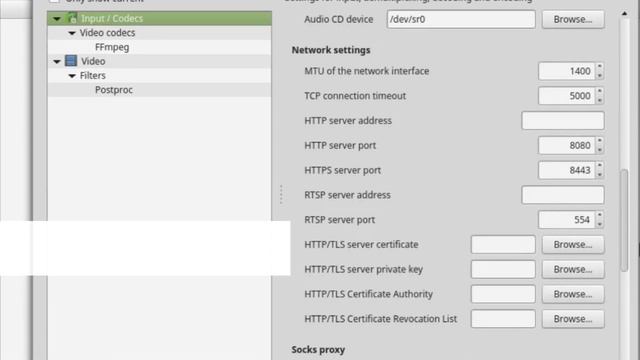Screen dimensions: 640x360
Task: Click HTTP/TLS server private key field
Action: pos(503,269)
